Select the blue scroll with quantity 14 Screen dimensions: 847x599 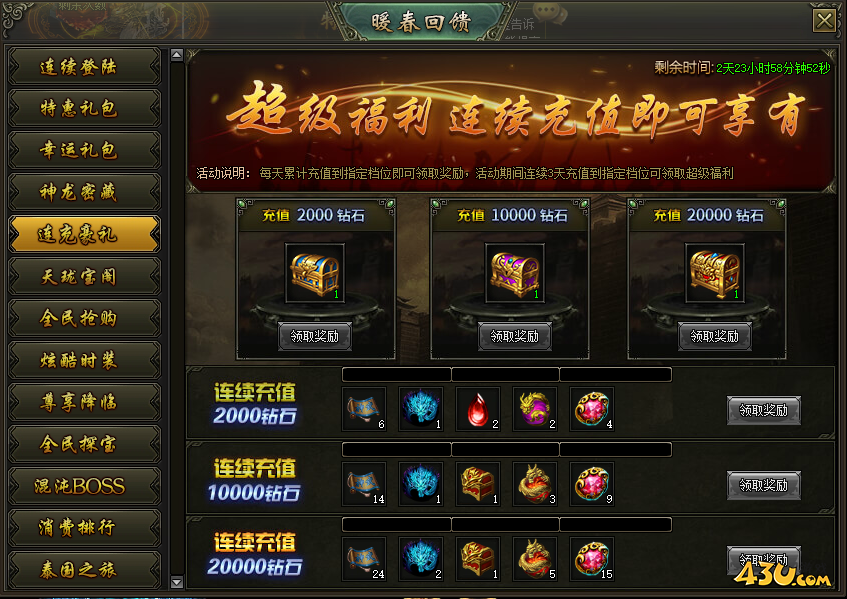click(x=364, y=484)
